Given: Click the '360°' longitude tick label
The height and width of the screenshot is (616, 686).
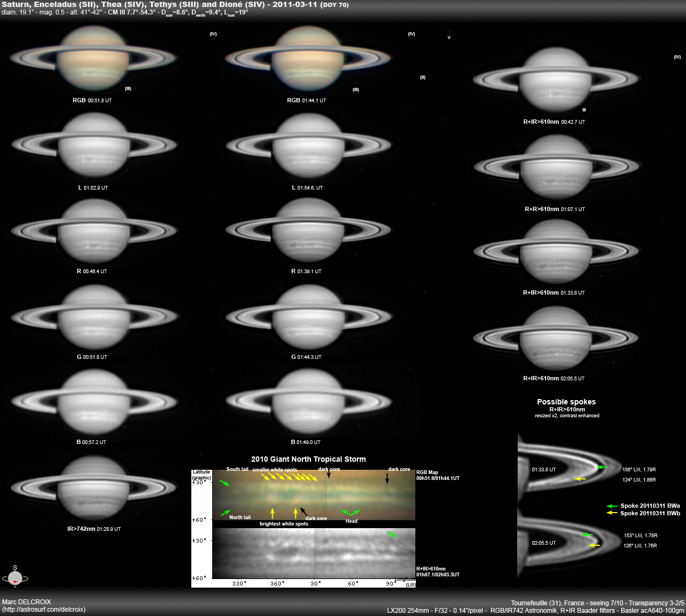Looking at the screenshot, I should (277, 584).
